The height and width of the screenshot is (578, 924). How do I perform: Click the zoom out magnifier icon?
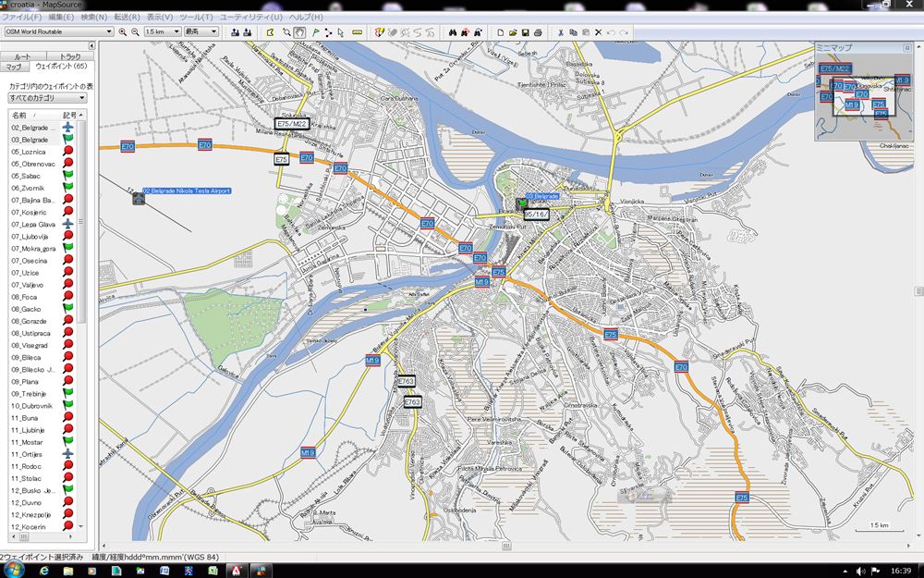[136, 31]
